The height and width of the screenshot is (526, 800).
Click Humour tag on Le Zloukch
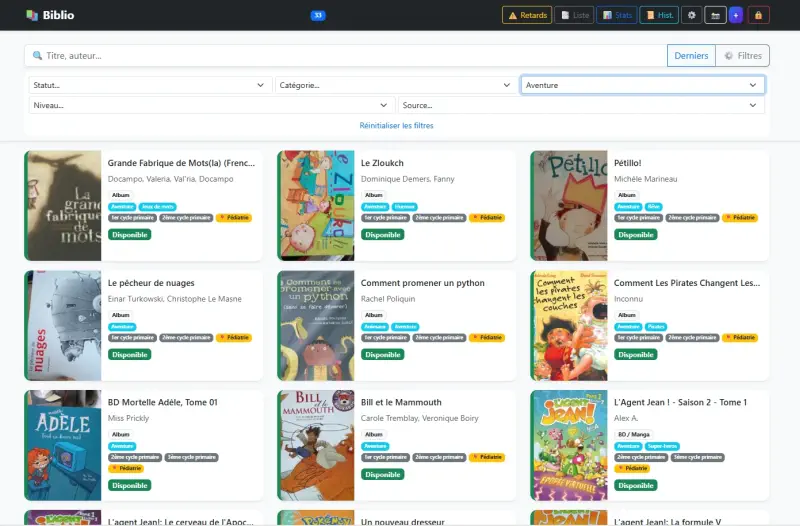click(x=405, y=207)
